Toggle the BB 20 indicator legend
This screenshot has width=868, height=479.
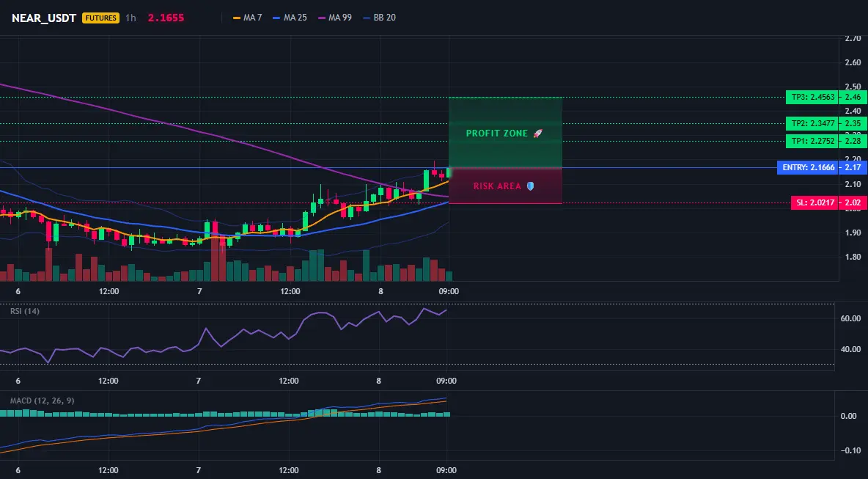379,18
